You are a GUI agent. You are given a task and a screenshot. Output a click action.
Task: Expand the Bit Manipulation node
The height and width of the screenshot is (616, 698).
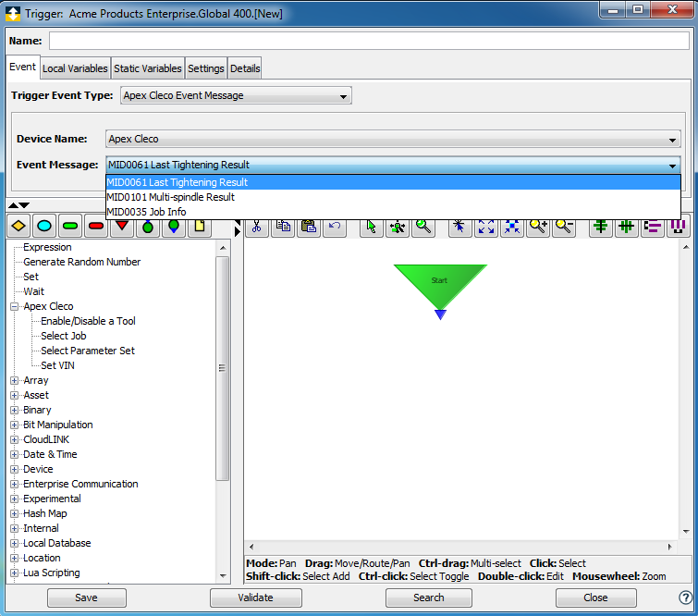[x=14, y=425]
